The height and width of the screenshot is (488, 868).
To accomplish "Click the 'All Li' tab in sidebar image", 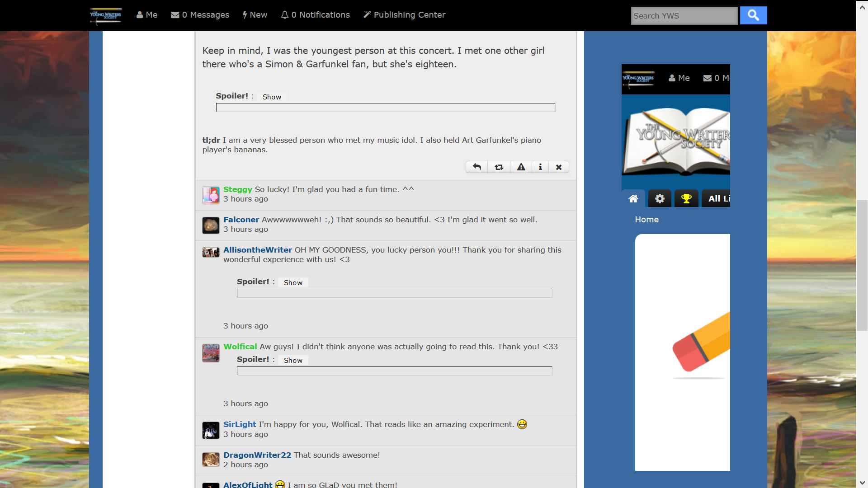I will point(716,198).
